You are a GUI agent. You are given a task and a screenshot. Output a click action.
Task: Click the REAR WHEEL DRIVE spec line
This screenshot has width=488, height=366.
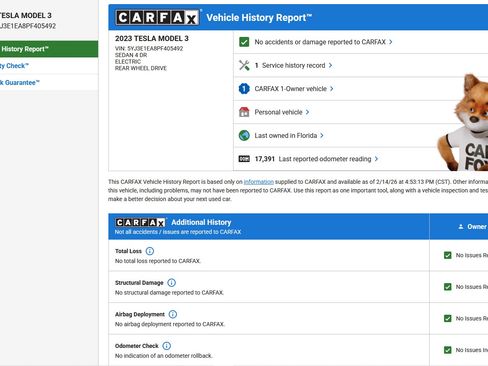[x=141, y=68]
